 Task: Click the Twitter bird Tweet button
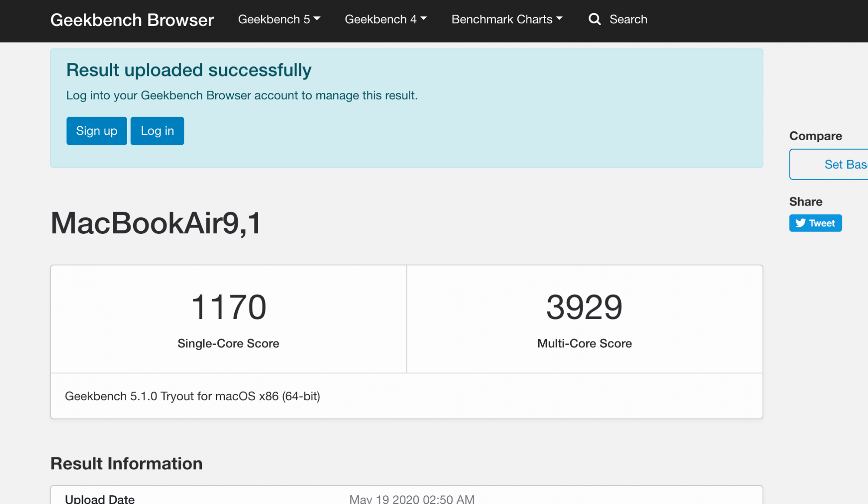[815, 223]
